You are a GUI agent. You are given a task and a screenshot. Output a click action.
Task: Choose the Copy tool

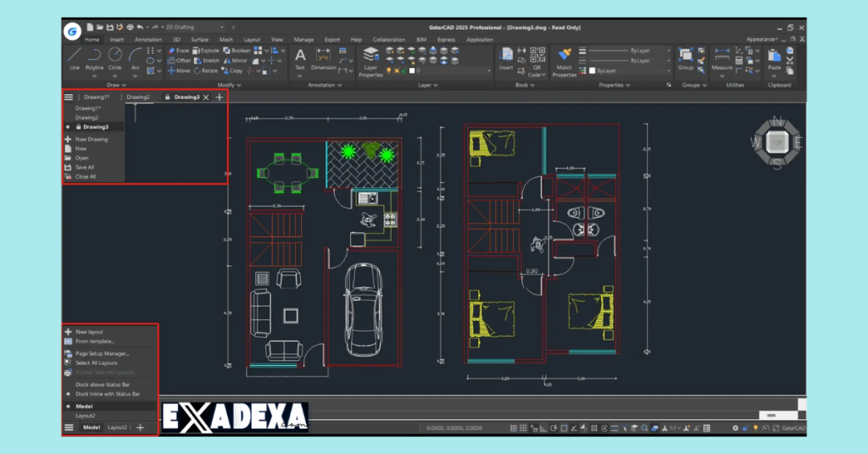(x=232, y=71)
